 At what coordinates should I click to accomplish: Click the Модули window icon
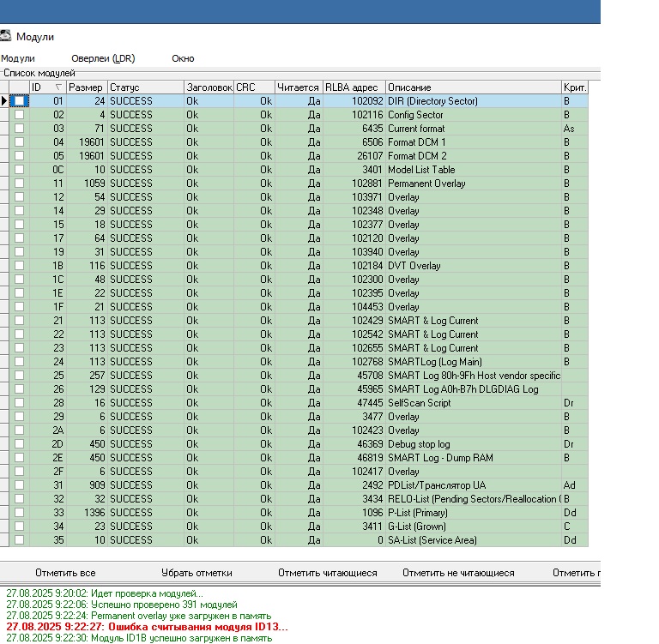[5, 36]
